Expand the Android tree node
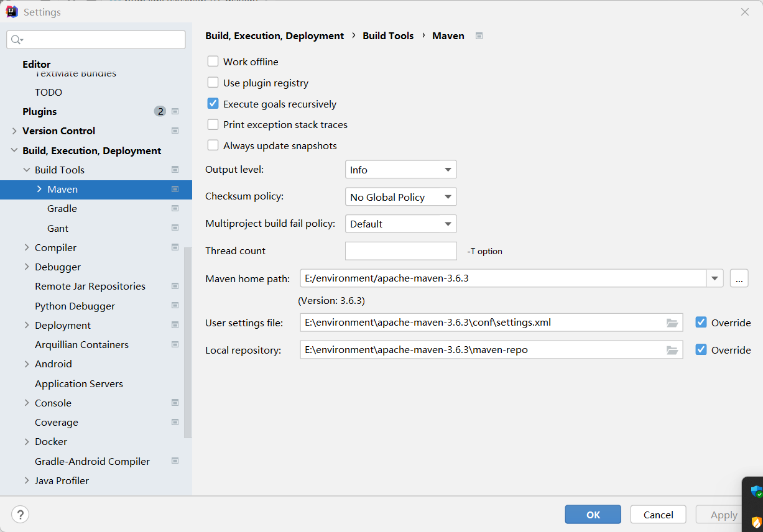Viewport: 763px width, 532px height. pyautogui.click(x=27, y=364)
